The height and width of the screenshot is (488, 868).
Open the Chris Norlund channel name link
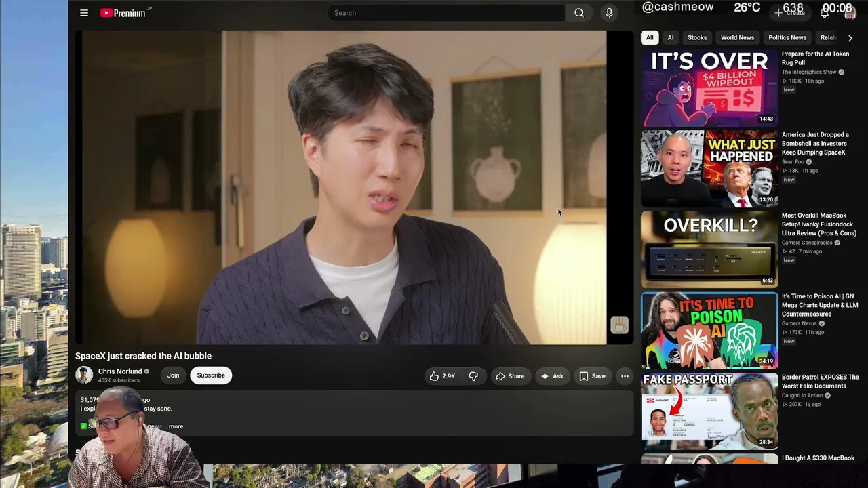[x=120, y=371]
